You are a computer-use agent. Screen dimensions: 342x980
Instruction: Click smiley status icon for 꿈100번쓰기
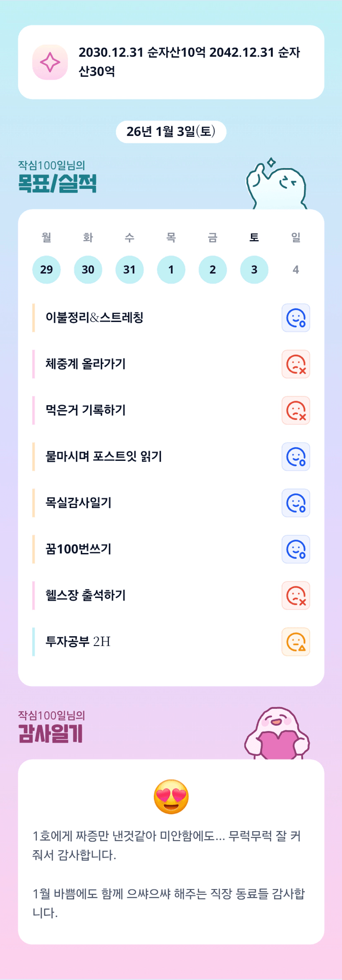click(296, 549)
